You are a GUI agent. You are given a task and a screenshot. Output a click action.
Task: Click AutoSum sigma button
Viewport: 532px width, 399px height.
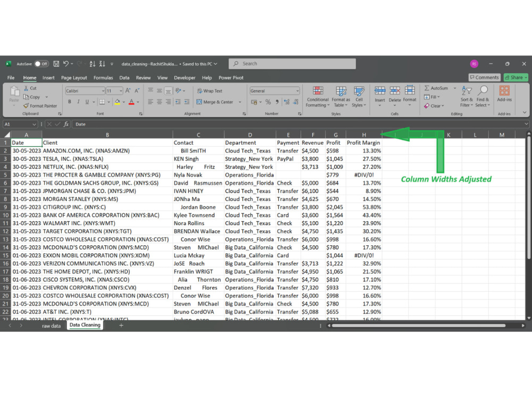pyautogui.click(x=436, y=88)
